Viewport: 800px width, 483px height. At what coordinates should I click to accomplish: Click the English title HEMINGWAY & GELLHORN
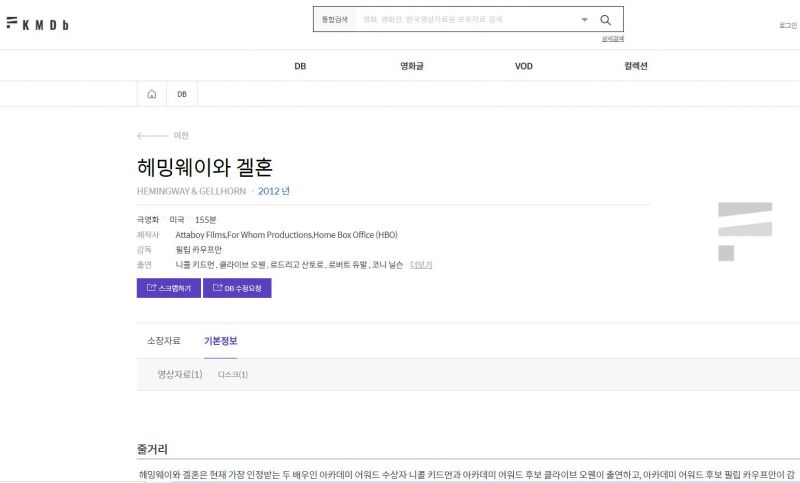pyautogui.click(x=191, y=191)
